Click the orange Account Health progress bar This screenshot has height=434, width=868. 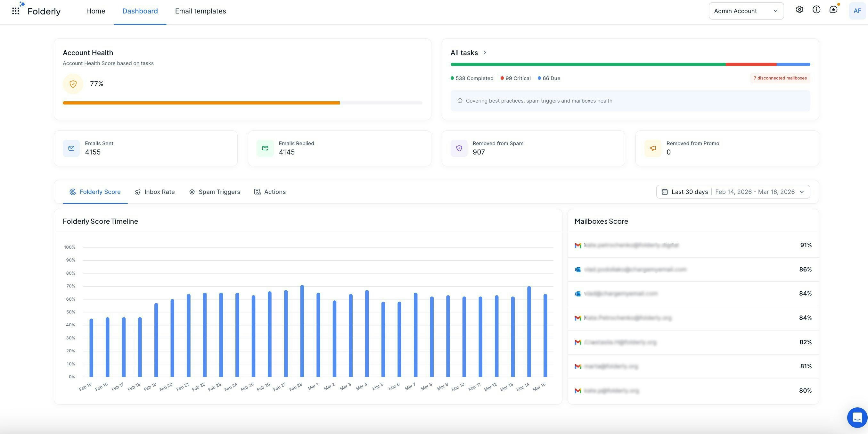tap(201, 103)
